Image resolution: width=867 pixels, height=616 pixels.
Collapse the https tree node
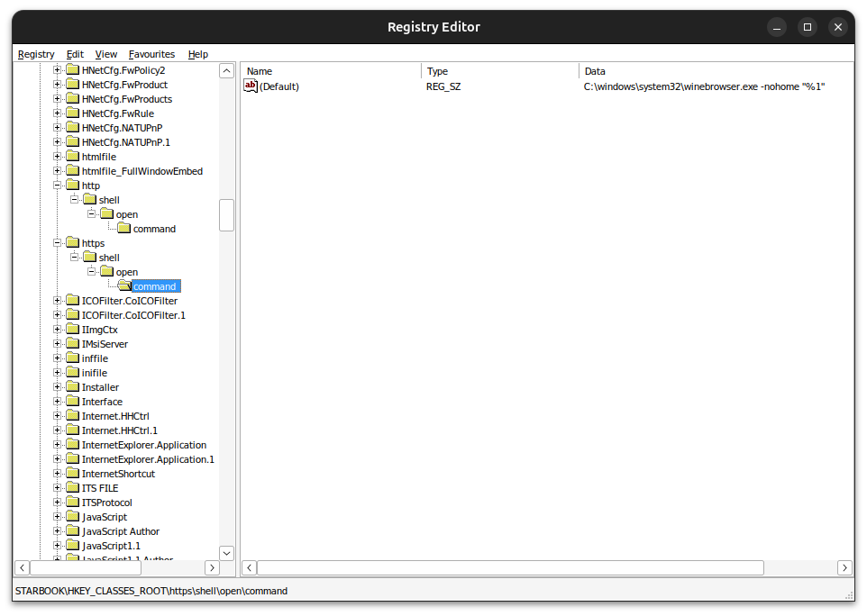click(x=58, y=243)
